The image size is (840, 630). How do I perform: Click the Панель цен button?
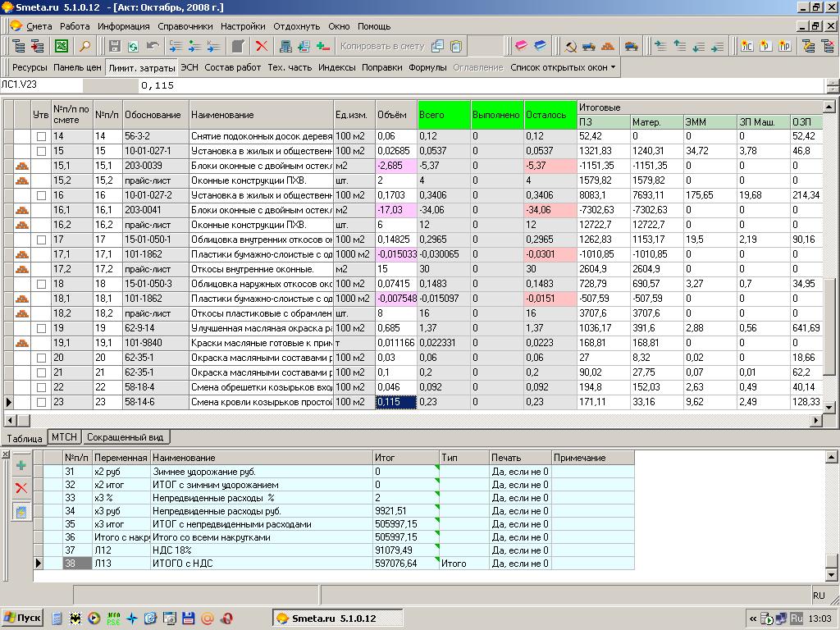tap(77, 67)
